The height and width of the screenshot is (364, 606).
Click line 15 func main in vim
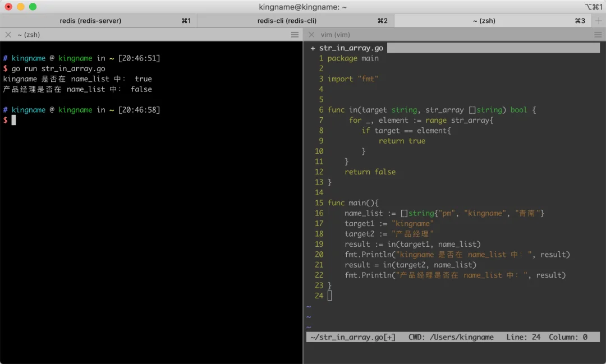pyautogui.click(x=353, y=203)
